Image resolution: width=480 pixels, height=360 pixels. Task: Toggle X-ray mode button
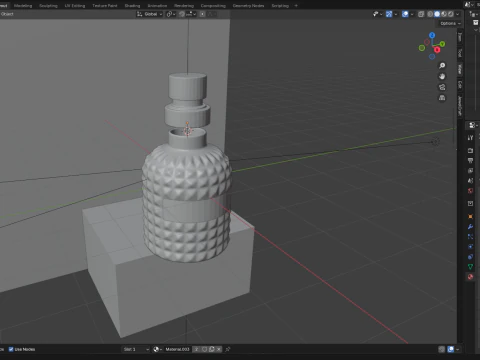[x=421, y=14]
